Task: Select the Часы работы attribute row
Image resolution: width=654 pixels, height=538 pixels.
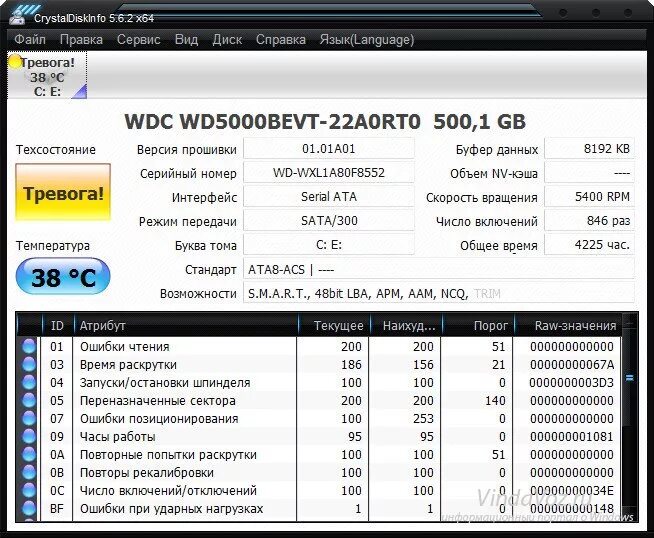Action: point(319,436)
